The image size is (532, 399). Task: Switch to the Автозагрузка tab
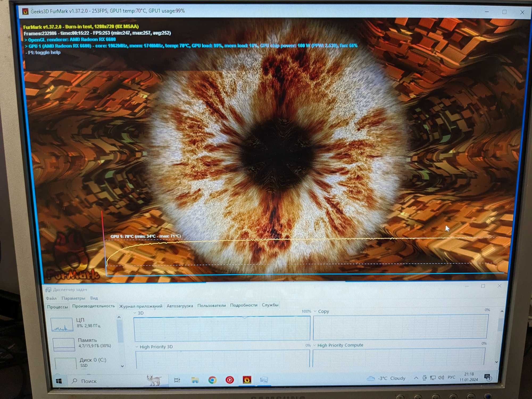click(180, 306)
